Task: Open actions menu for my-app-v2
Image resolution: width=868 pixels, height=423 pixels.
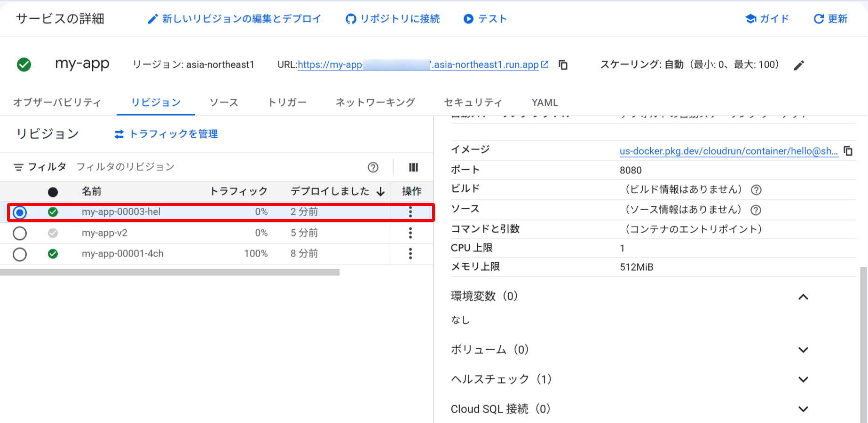Action: [x=410, y=233]
